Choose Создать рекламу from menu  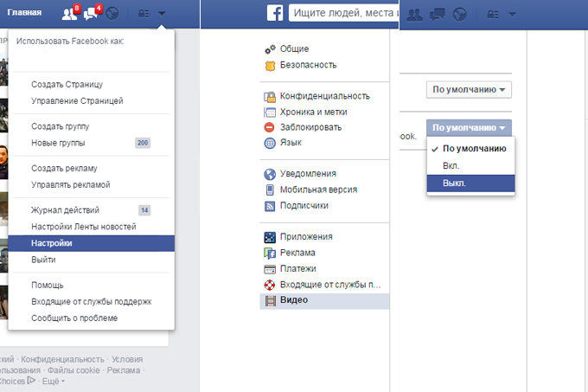[x=64, y=169]
